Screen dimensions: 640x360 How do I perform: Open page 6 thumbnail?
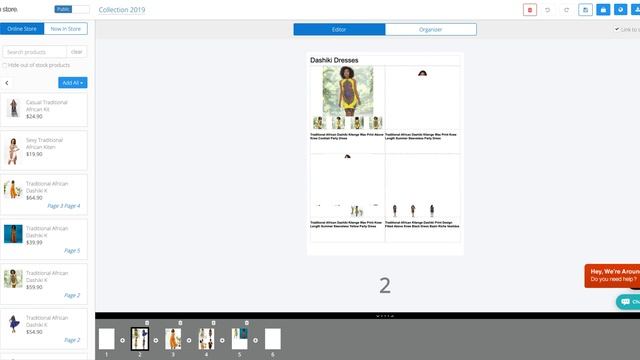pyautogui.click(x=273, y=339)
